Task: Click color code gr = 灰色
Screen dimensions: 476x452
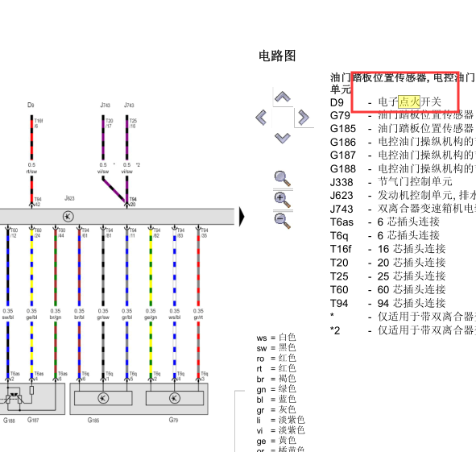Action: tap(276, 410)
